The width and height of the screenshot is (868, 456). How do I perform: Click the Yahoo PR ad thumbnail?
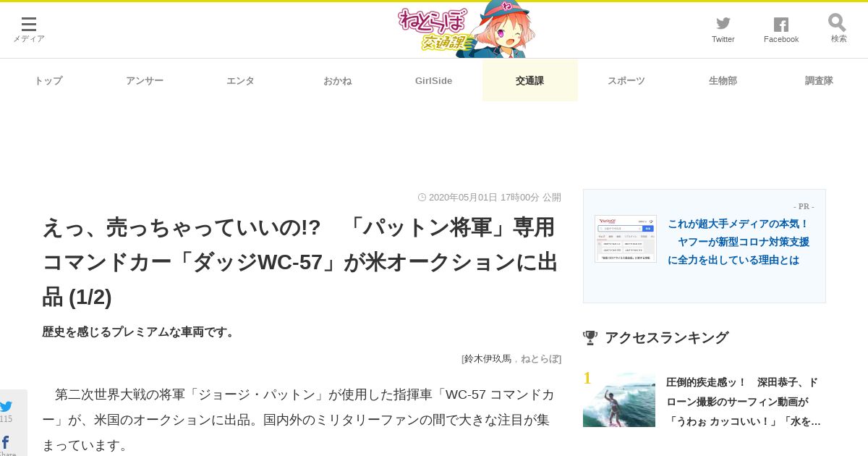pyautogui.click(x=626, y=239)
